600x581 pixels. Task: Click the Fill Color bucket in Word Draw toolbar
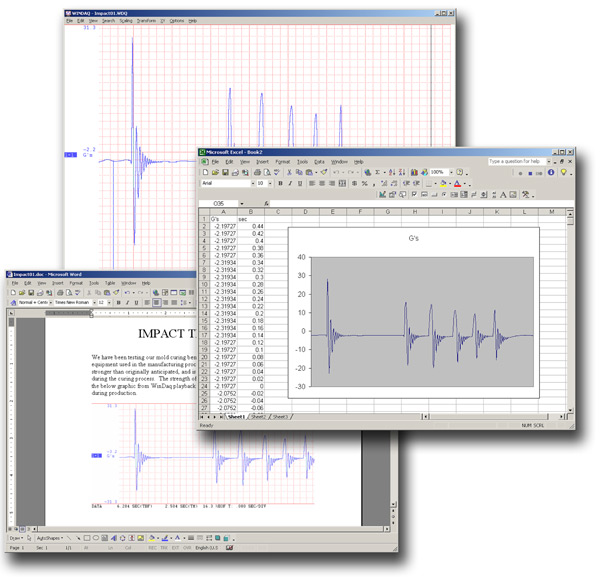point(152,538)
